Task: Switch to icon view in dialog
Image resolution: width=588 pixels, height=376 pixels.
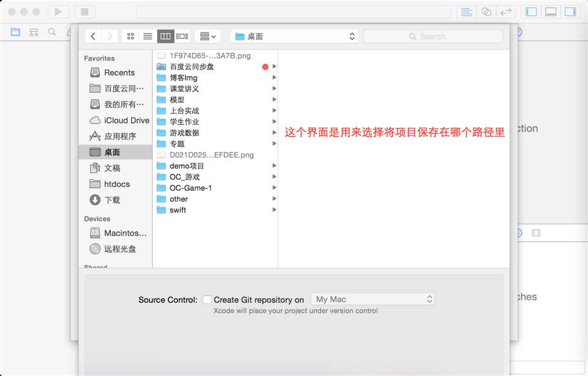Action: coord(130,36)
